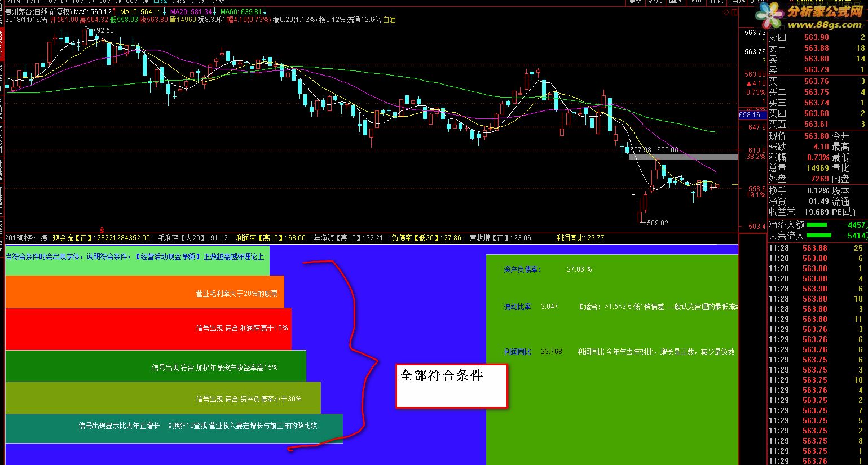868x465 pixels.
Task: Select the 卖二 563.80 order row
Action: (817, 59)
